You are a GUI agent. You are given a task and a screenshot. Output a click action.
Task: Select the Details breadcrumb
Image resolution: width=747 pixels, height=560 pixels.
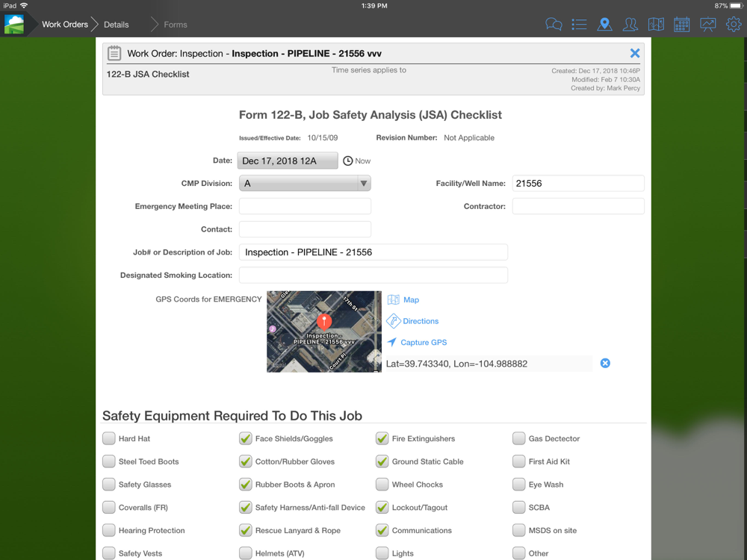coord(117,25)
